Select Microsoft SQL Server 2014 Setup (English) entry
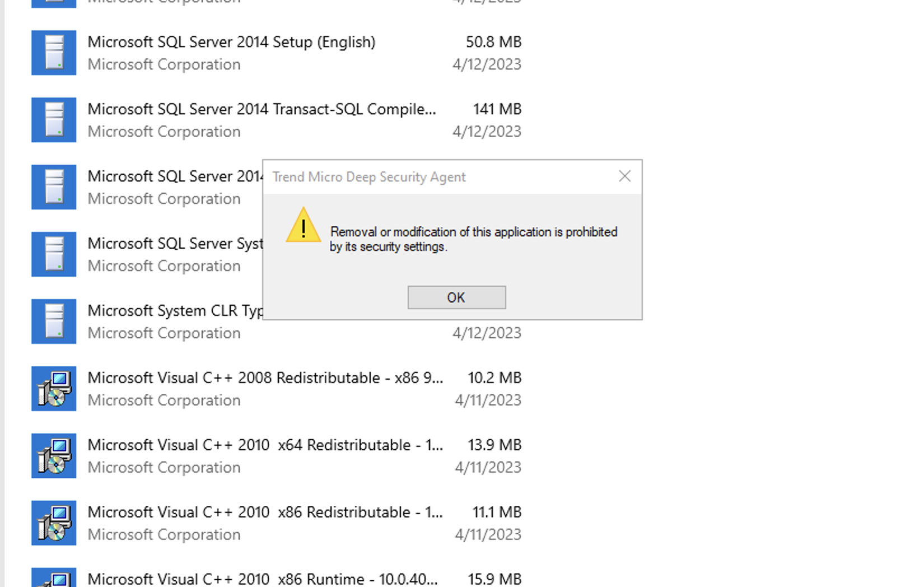Viewport: 924px width, 587px height. [x=277, y=53]
